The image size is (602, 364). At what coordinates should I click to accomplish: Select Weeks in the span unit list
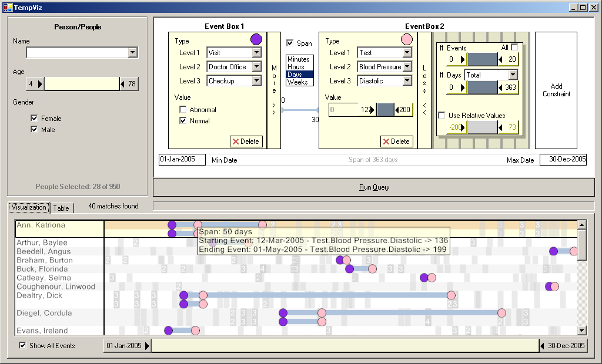point(298,82)
